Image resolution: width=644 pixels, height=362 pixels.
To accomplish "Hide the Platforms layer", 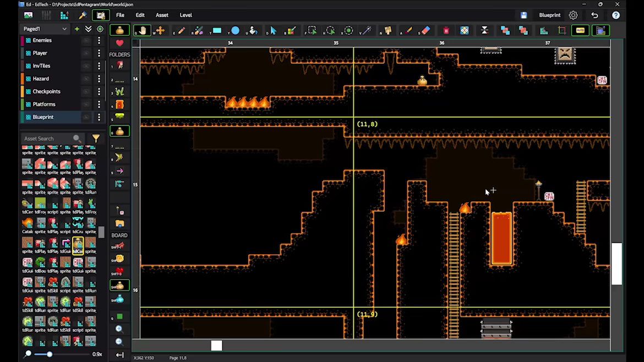I will [86, 104].
